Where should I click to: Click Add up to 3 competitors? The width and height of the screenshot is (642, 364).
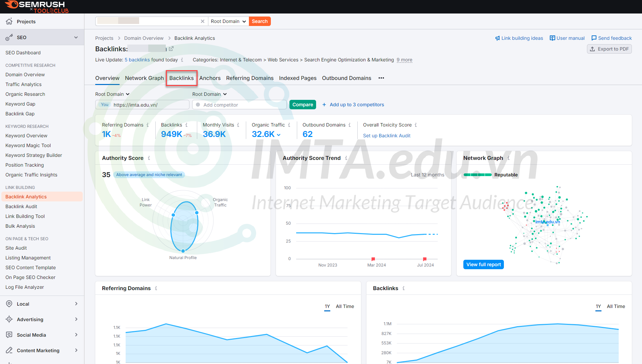tap(353, 105)
